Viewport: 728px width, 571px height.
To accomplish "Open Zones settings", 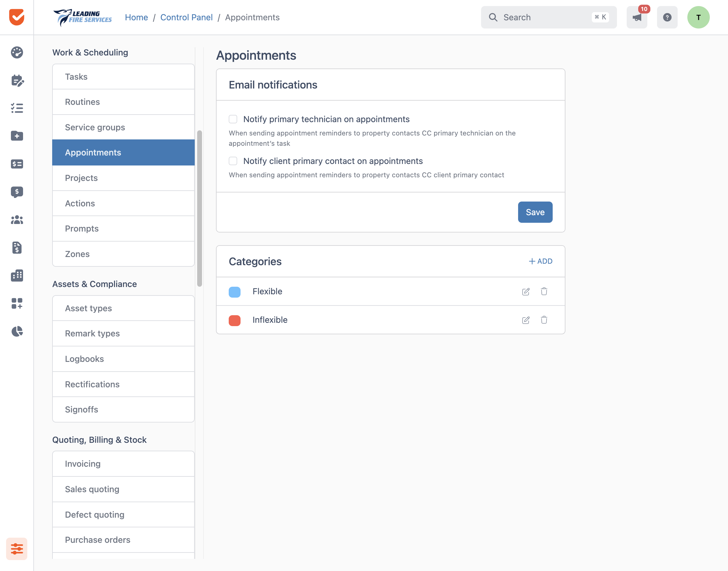I will (x=123, y=254).
